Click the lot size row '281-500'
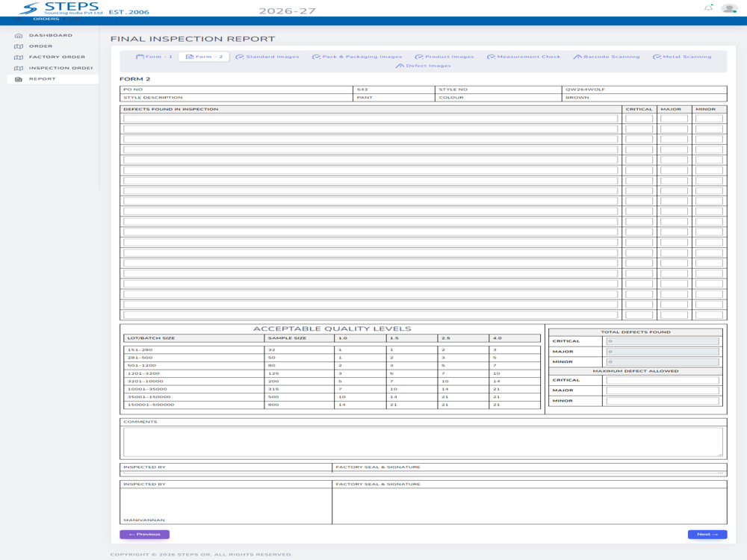This screenshot has width=747, height=560. (140, 358)
